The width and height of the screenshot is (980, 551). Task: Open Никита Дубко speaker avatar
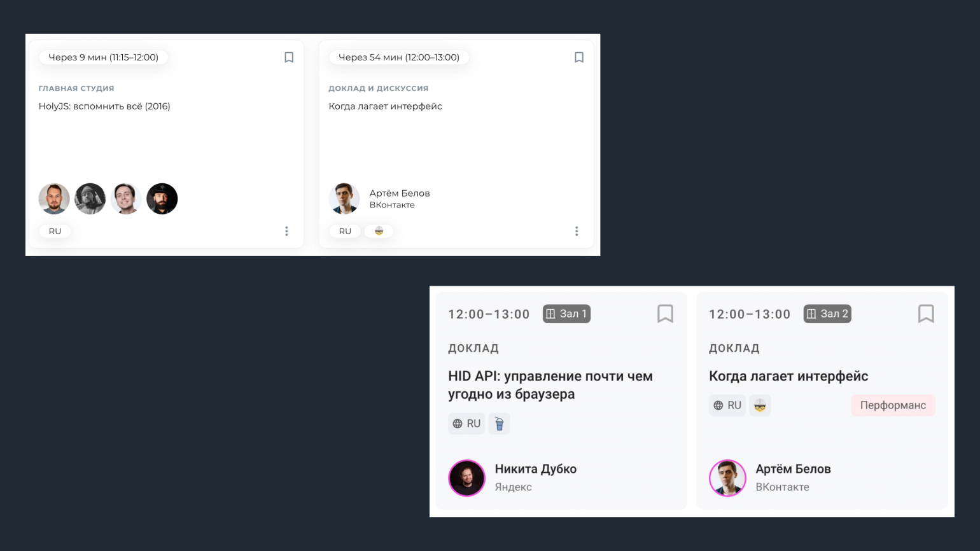click(467, 478)
